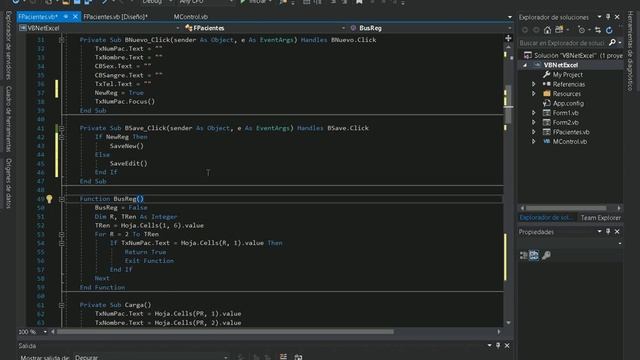Select MControl.vb in Solution Explorer
This screenshot has height=360, width=640.
(x=569, y=142)
